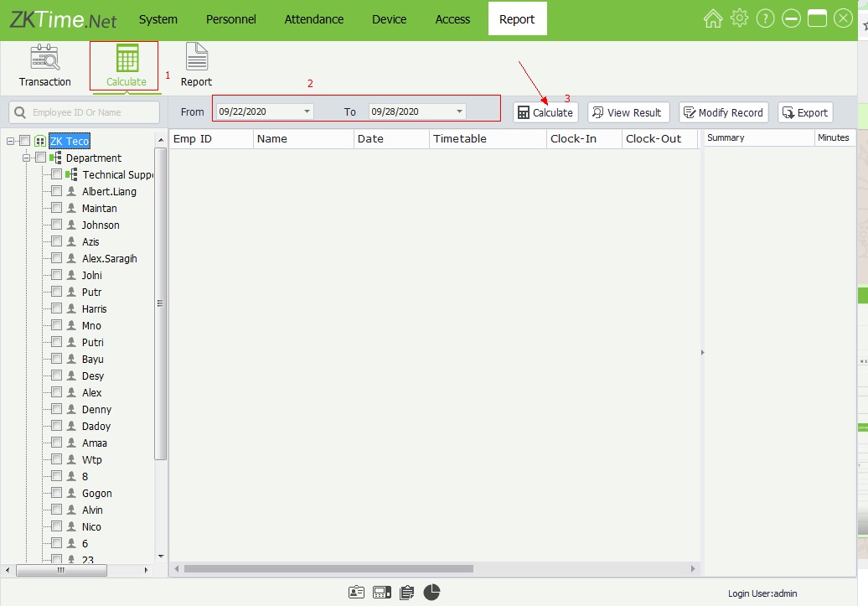868x606 pixels.
Task: Open the To date dropdown arrow
Action: [459, 111]
